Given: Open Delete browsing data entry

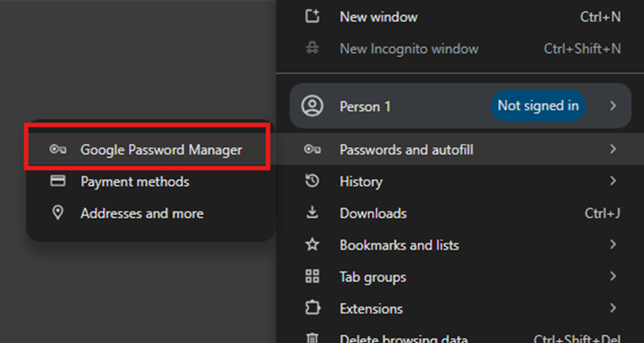Looking at the screenshot, I should tap(460, 338).
